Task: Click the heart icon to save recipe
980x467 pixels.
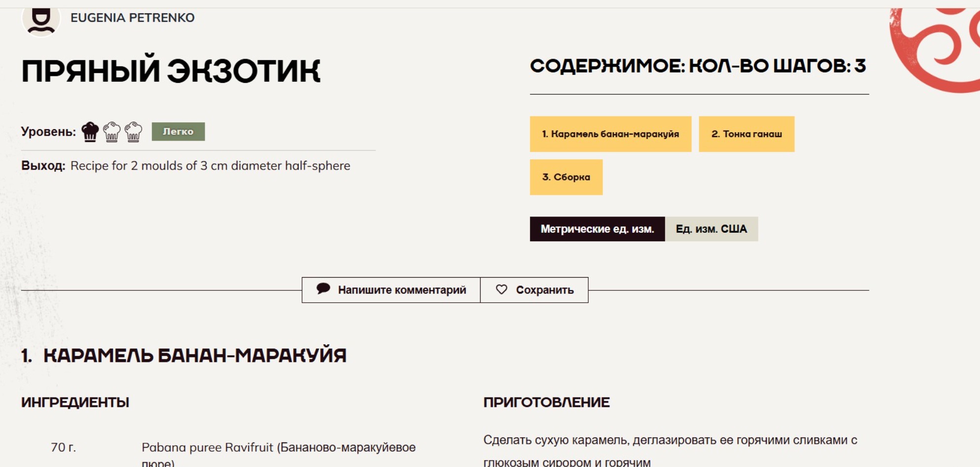Action: pos(501,289)
